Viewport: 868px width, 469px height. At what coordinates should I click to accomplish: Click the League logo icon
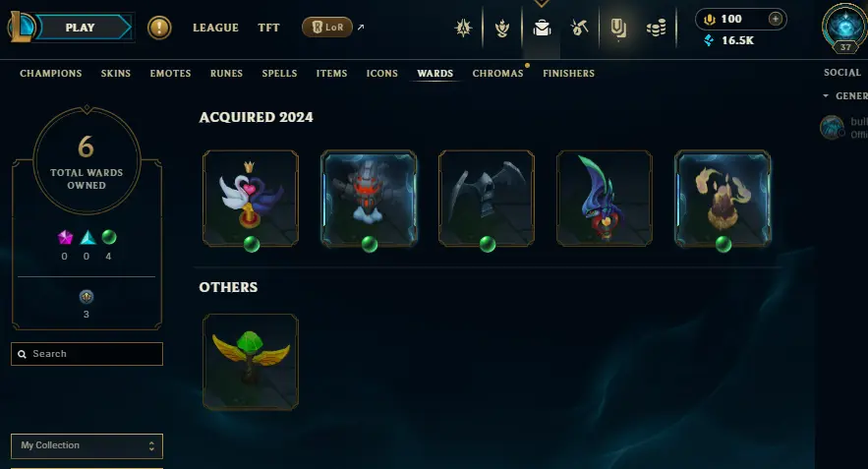click(21, 28)
